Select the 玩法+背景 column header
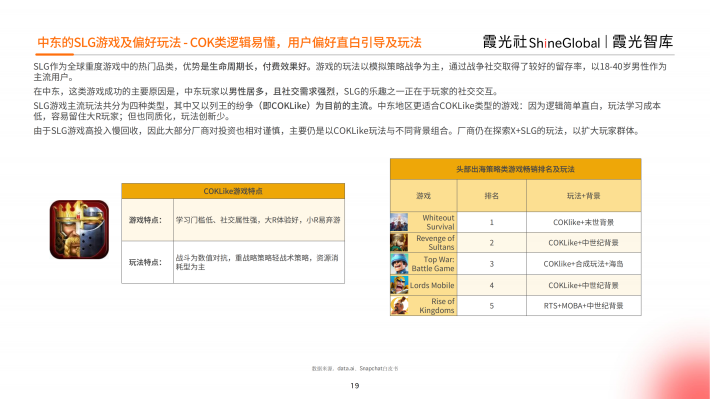This screenshot has width=710, height=399. (x=584, y=196)
